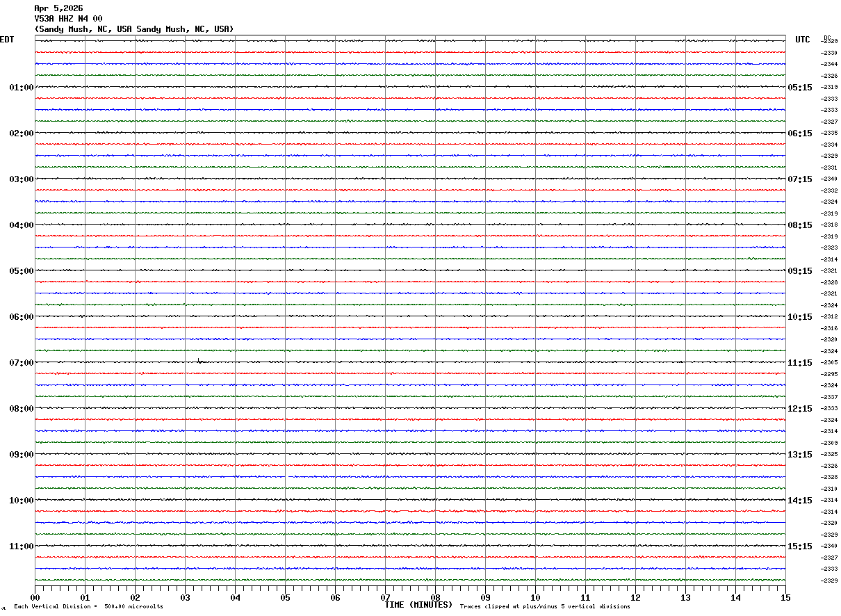Click the DC value -2330
841x616 pixels.
tap(829, 53)
